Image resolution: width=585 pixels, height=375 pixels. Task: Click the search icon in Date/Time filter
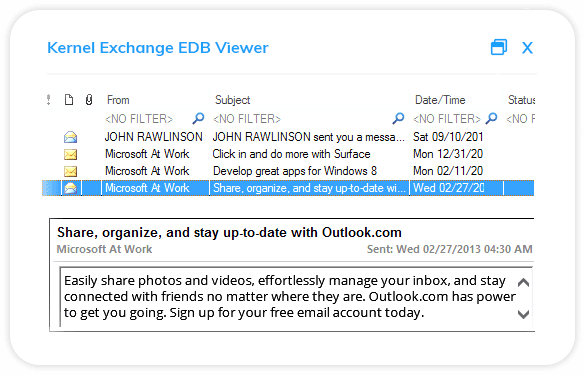(x=492, y=119)
